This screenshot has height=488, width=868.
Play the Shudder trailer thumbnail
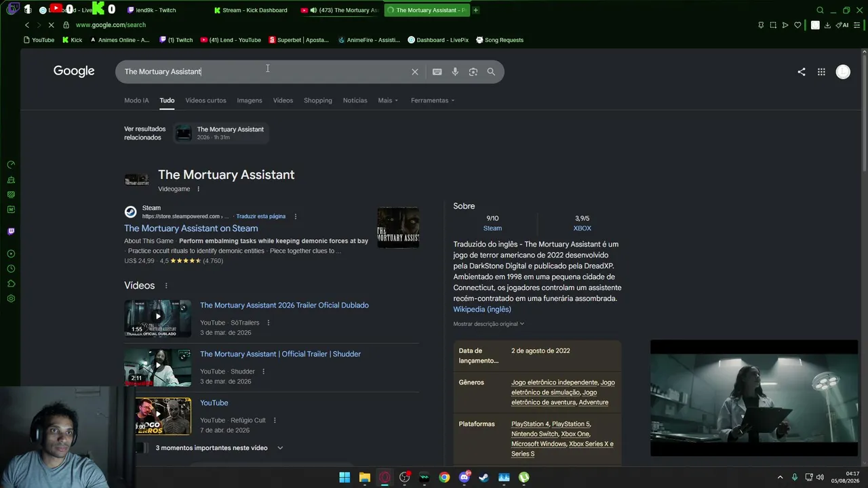click(x=157, y=367)
